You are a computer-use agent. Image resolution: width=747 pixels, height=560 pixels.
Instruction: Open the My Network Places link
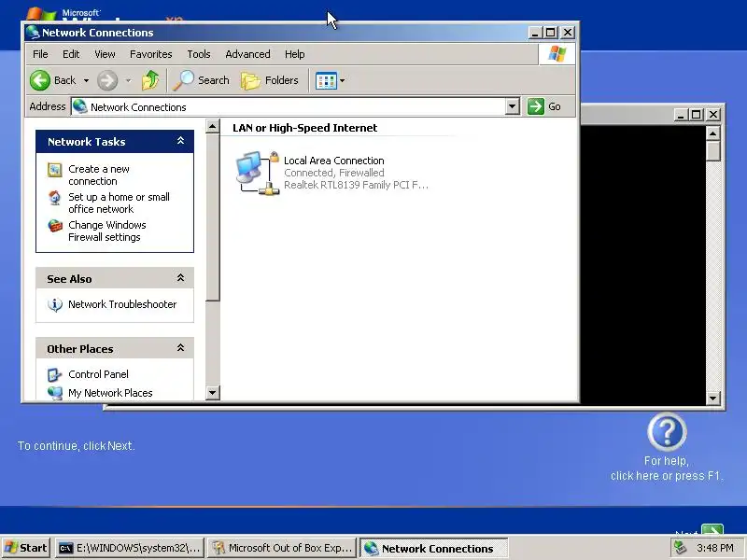tap(110, 393)
